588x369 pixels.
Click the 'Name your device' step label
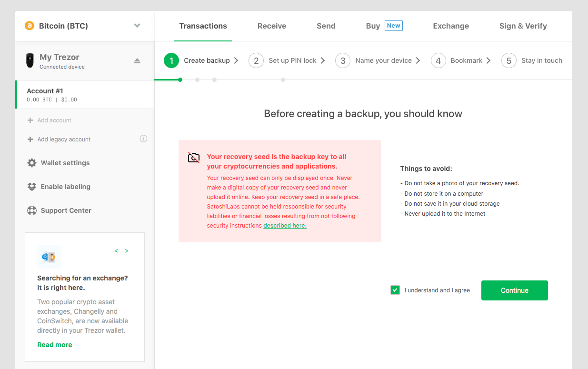pos(383,60)
